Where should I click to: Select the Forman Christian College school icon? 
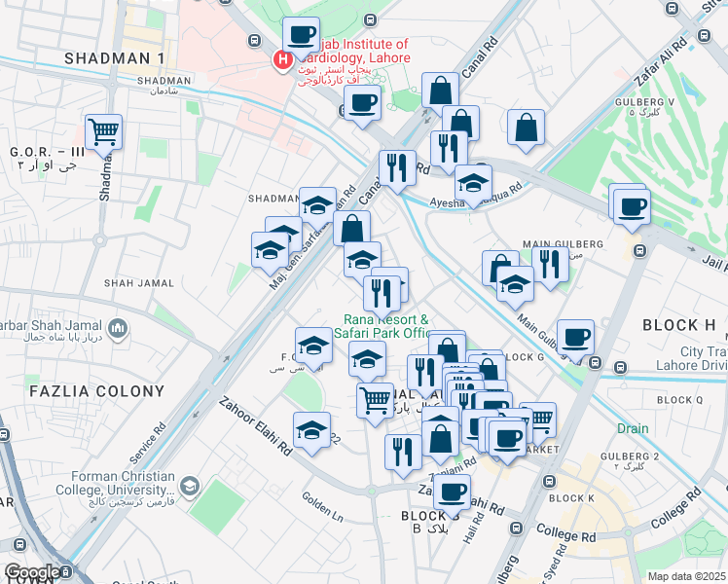190,485
